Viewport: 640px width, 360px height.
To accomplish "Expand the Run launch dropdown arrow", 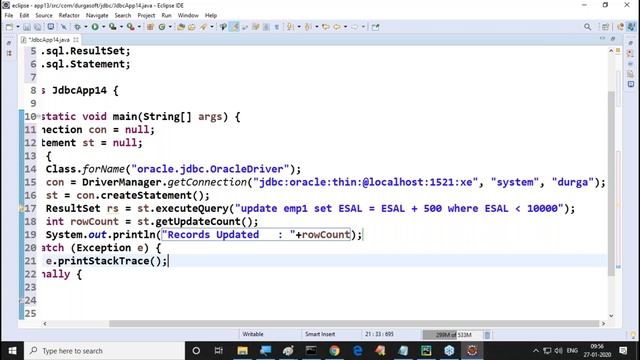I will click(x=104, y=27).
